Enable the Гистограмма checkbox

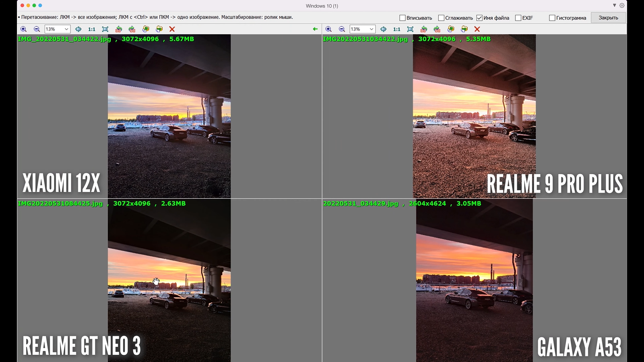tap(552, 18)
